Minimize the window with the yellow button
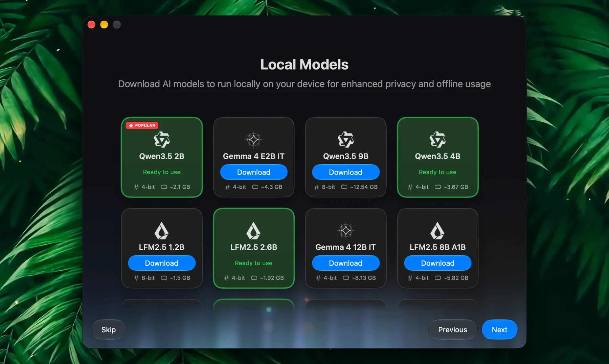The height and width of the screenshot is (364, 609). (104, 25)
